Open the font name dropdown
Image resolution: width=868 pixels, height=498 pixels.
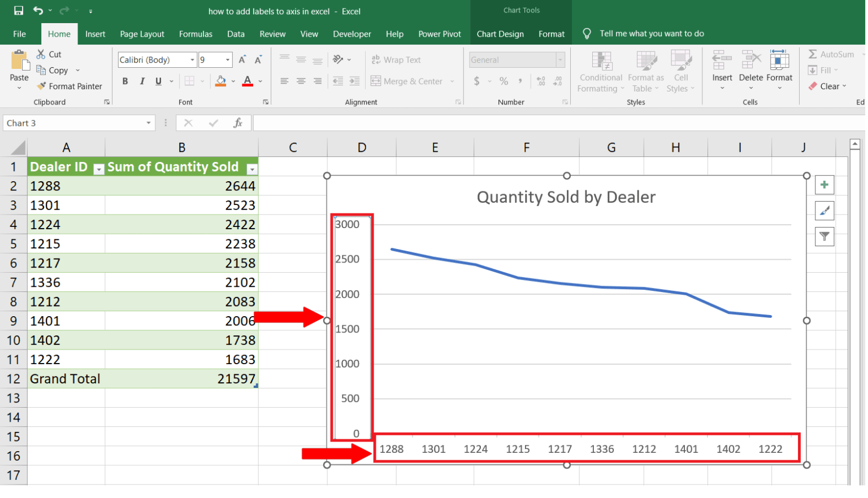pos(192,59)
